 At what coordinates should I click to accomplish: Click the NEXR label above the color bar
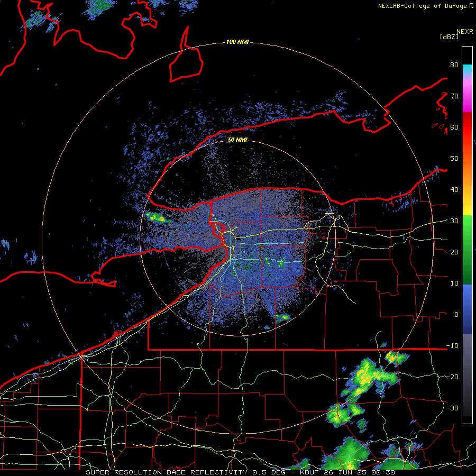[465, 32]
